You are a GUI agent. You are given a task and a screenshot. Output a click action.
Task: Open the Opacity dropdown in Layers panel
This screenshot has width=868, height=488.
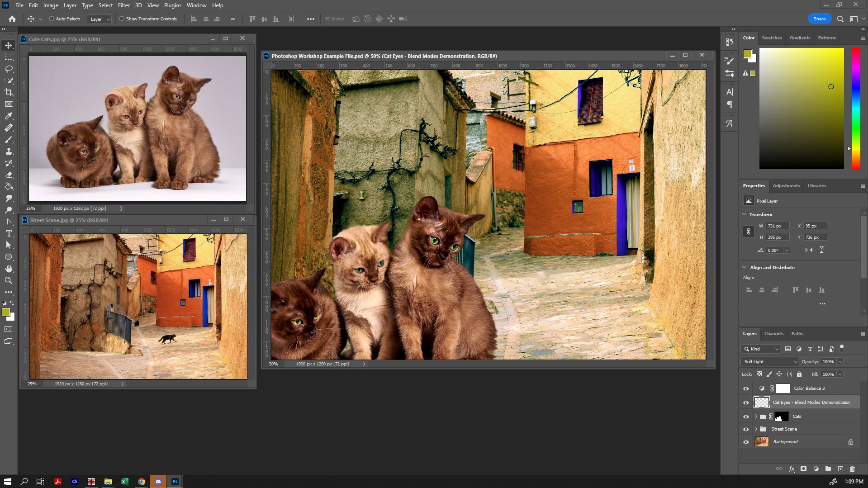click(x=840, y=361)
